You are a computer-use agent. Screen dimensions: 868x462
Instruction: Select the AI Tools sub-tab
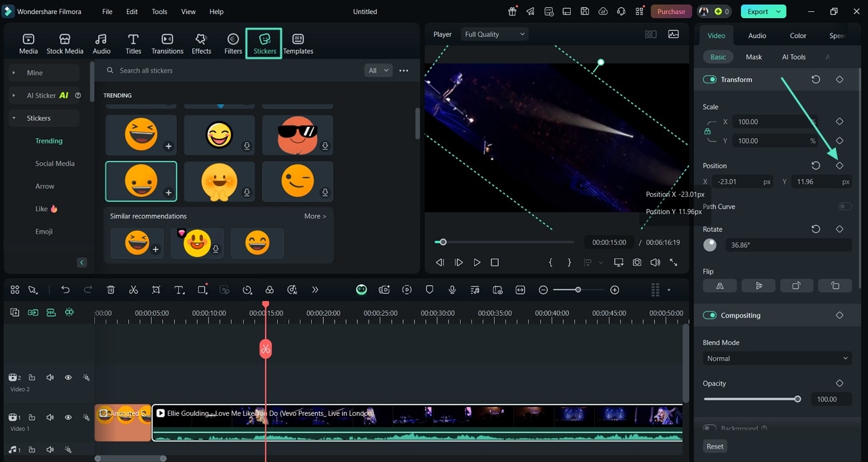(x=794, y=57)
